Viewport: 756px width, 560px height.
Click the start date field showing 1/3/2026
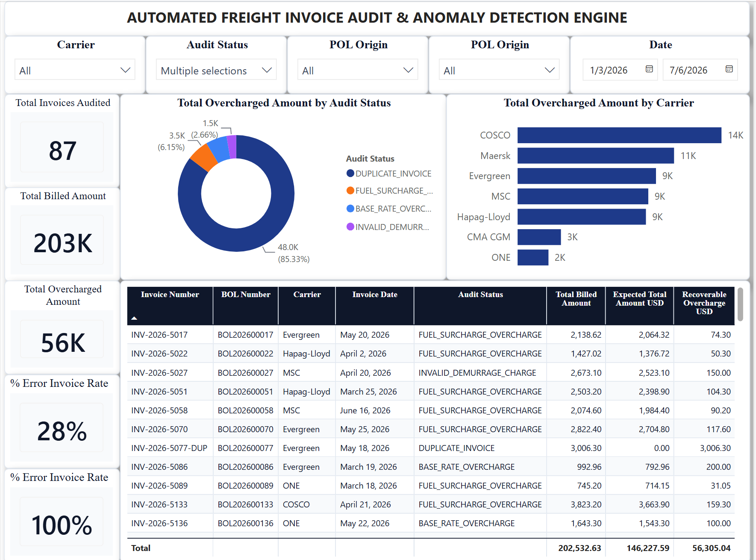tap(621, 70)
